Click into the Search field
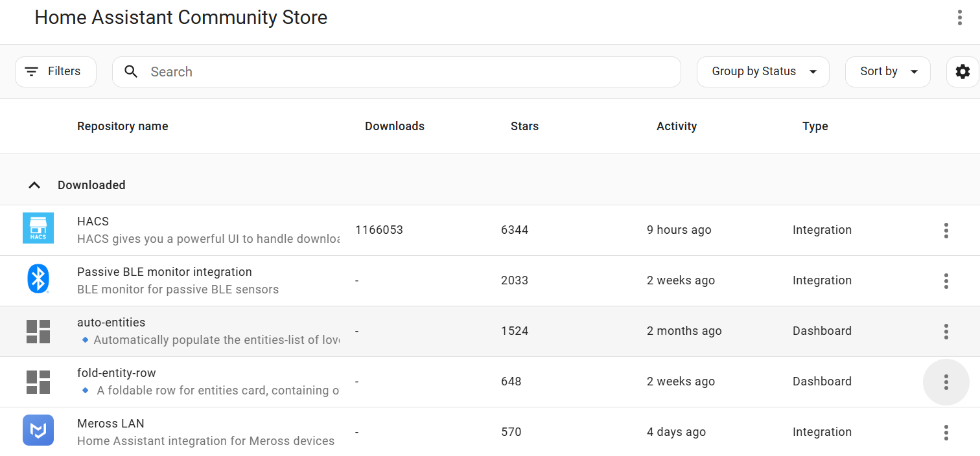This screenshot has width=980, height=456. click(x=408, y=72)
